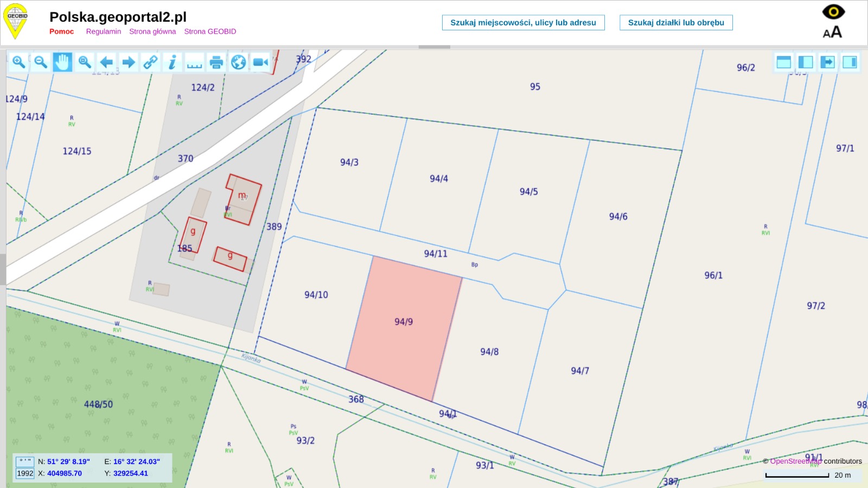Click the zoom in magnifier tool
The image size is (868, 488).
click(x=18, y=62)
